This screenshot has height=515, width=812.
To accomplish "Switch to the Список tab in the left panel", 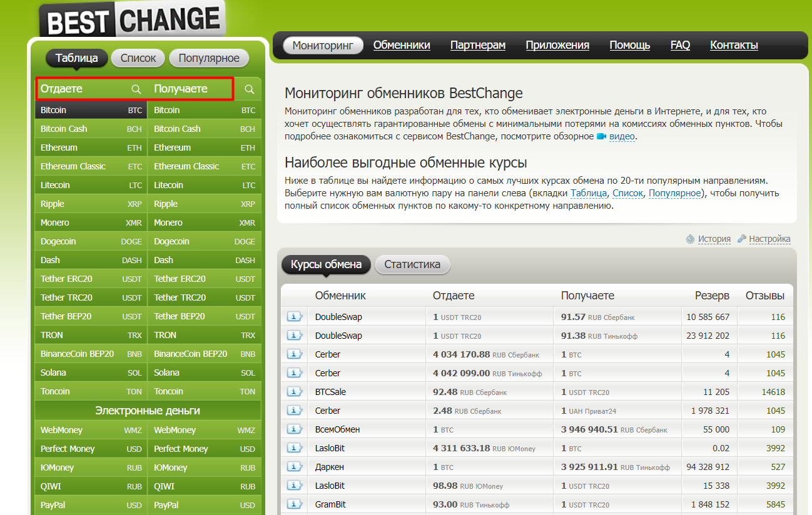I will (138, 58).
